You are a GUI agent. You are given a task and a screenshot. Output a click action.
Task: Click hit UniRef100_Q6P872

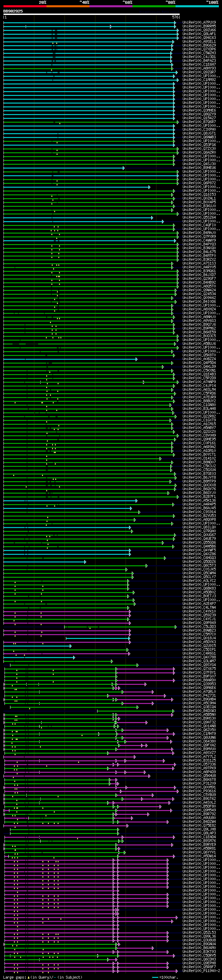click(x=199, y=183)
